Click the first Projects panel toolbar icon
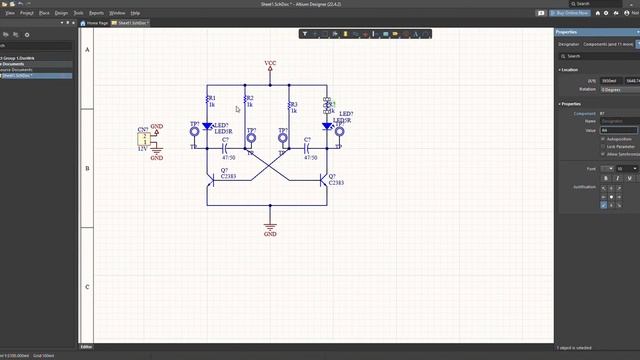Viewport: 640px width, 360px height. click(6, 35)
